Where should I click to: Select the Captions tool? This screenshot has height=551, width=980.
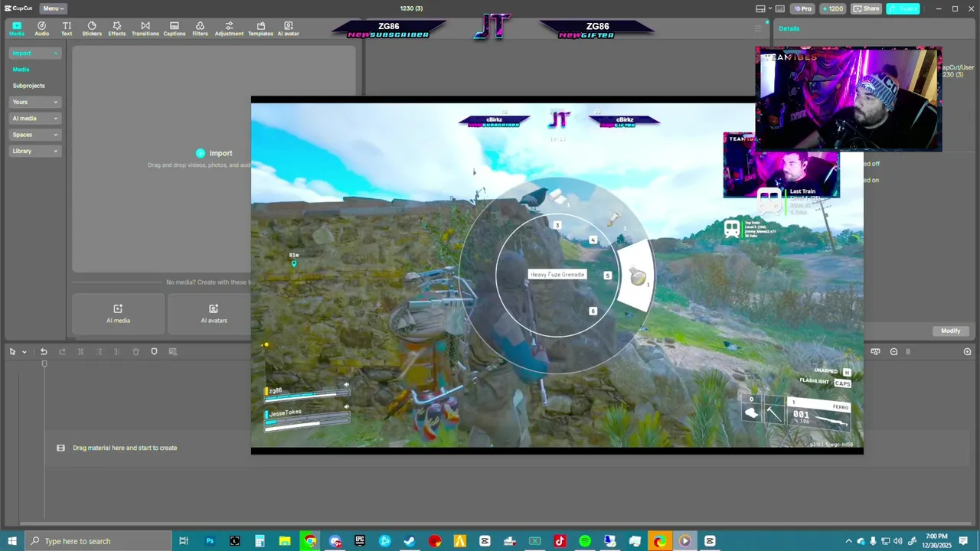[x=174, y=29]
